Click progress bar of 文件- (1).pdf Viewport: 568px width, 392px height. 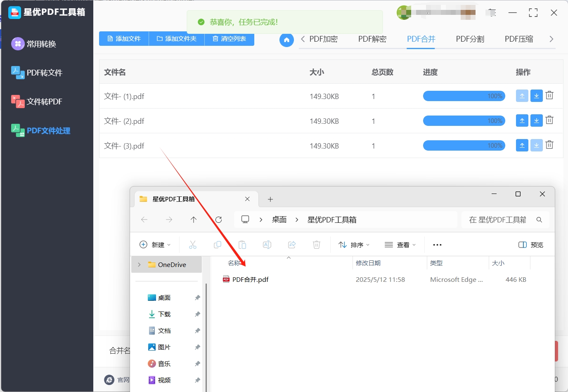point(464,96)
